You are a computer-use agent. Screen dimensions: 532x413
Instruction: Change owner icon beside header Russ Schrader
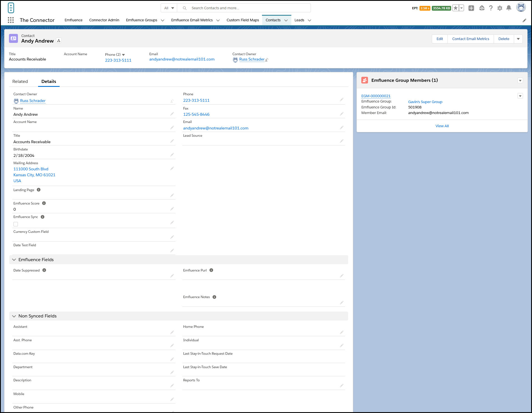pyautogui.click(x=267, y=60)
